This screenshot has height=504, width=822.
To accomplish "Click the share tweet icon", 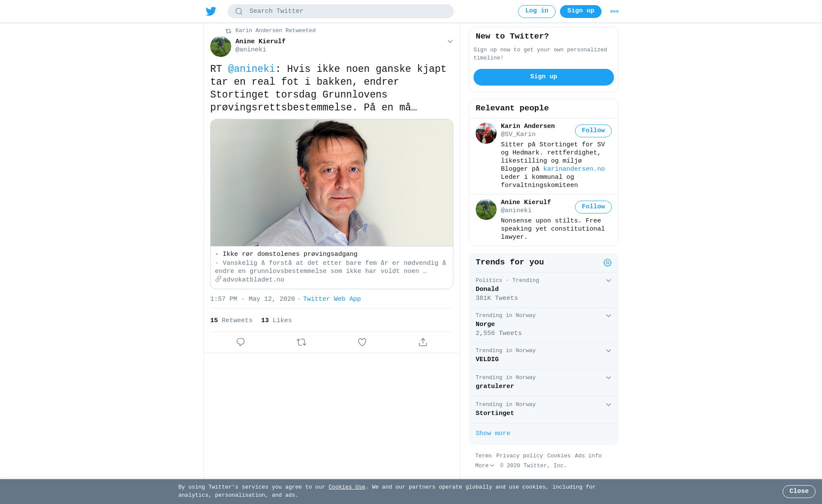I will (x=423, y=342).
